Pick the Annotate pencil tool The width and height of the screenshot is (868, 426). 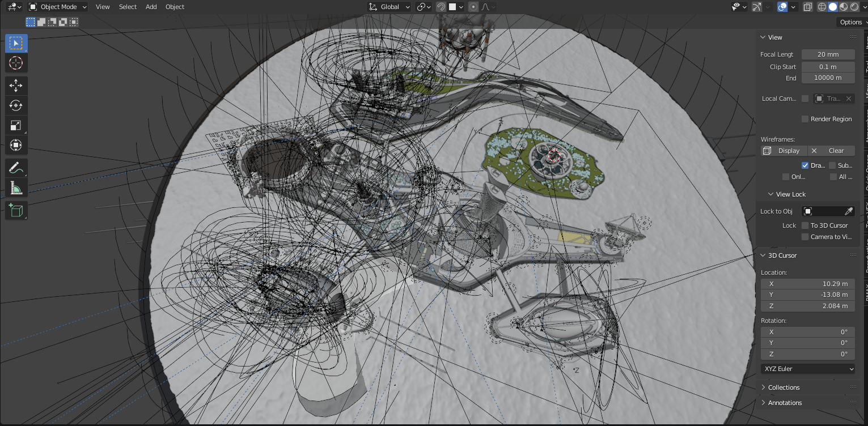[x=16, y=168]
